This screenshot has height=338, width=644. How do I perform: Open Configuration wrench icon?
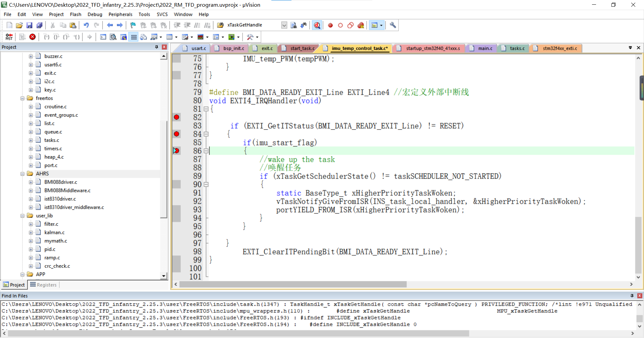(x=393, y=25)
